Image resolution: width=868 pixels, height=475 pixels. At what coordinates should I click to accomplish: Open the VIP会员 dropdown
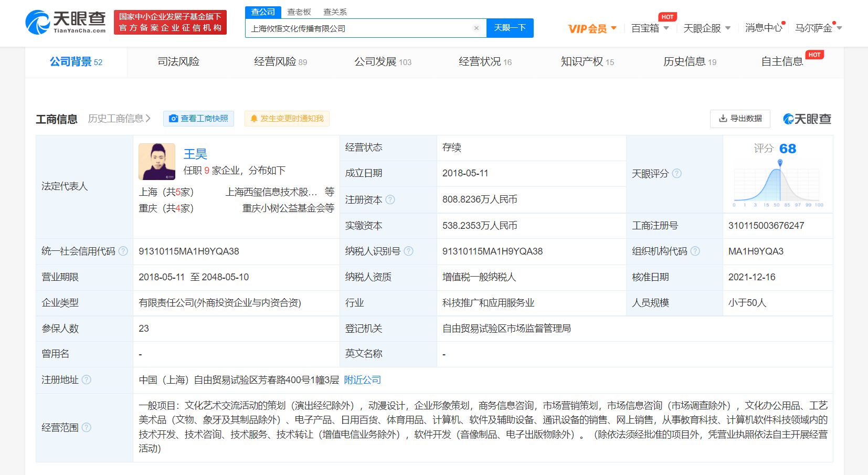pos(592,28)
